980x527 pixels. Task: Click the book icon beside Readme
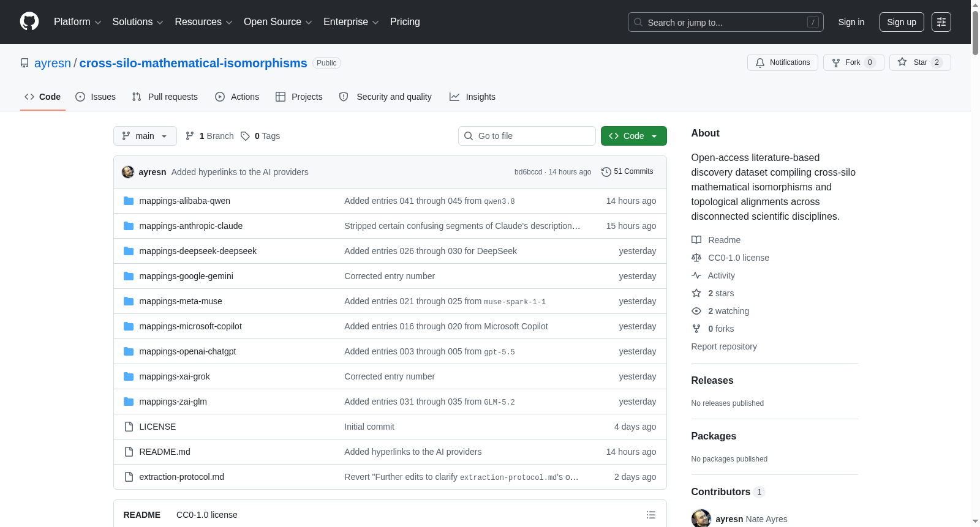[x=696, y=240]
